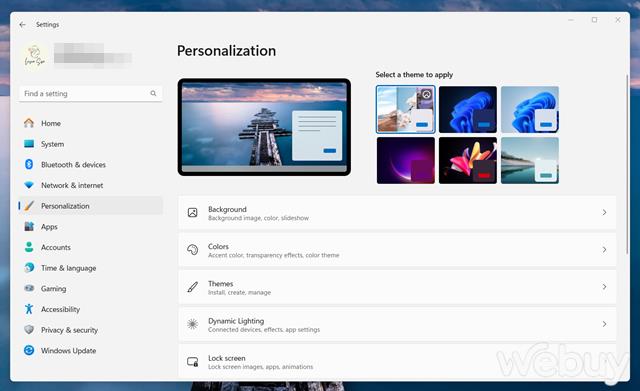Viewport: 640px width, 391px height.
Task: Click the Dynamic Lighting sun icon
Action: 192,324
